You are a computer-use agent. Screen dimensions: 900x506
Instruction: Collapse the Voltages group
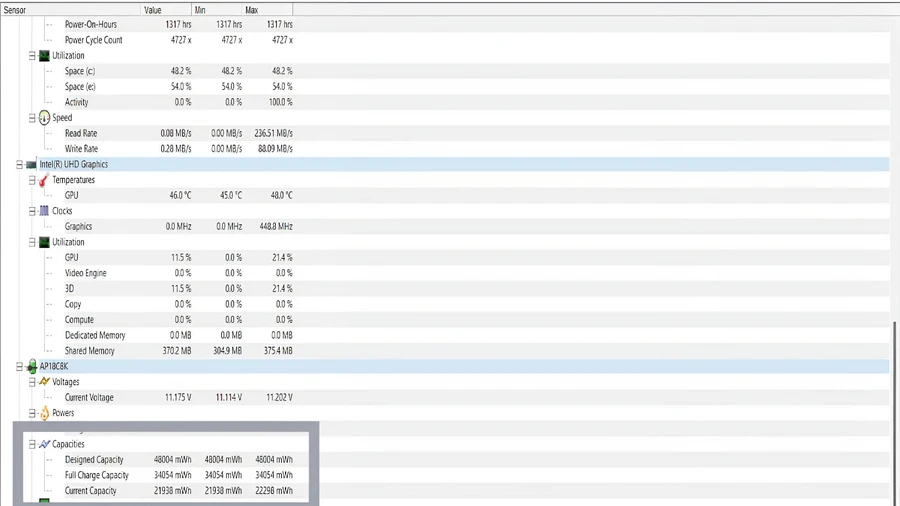(x=32, y=382)
